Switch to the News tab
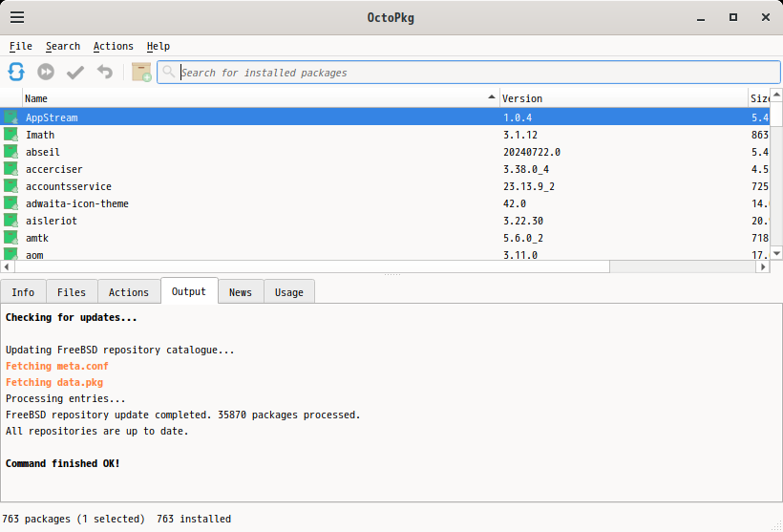The image size is (783, 532). tap(241, 292)
